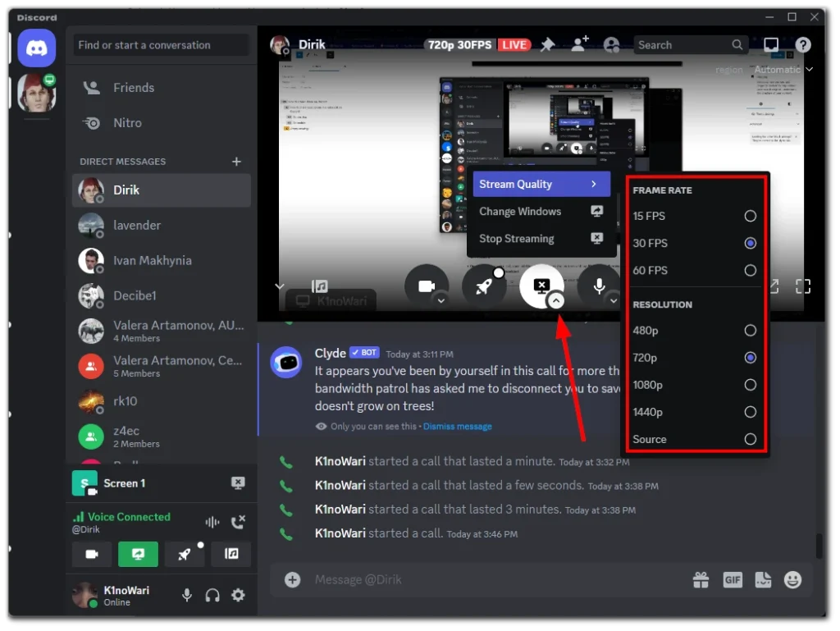Open Discord home via logo icon
Image resolution: width=840 pixels, height=631 pixels.
pyautogui.click(x=36, y=48)
